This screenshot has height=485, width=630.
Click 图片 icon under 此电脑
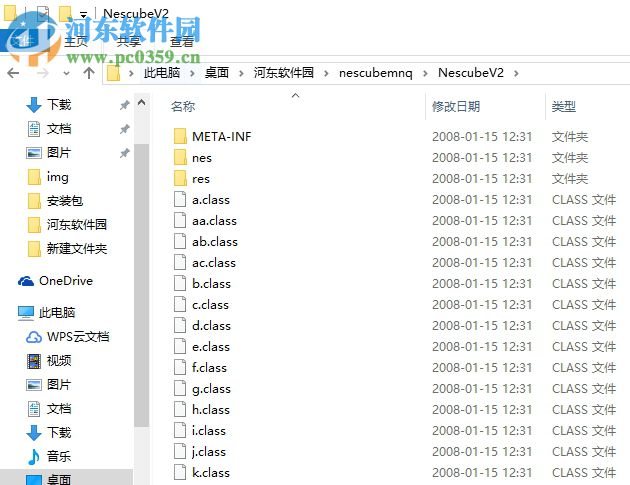point(34,385)
